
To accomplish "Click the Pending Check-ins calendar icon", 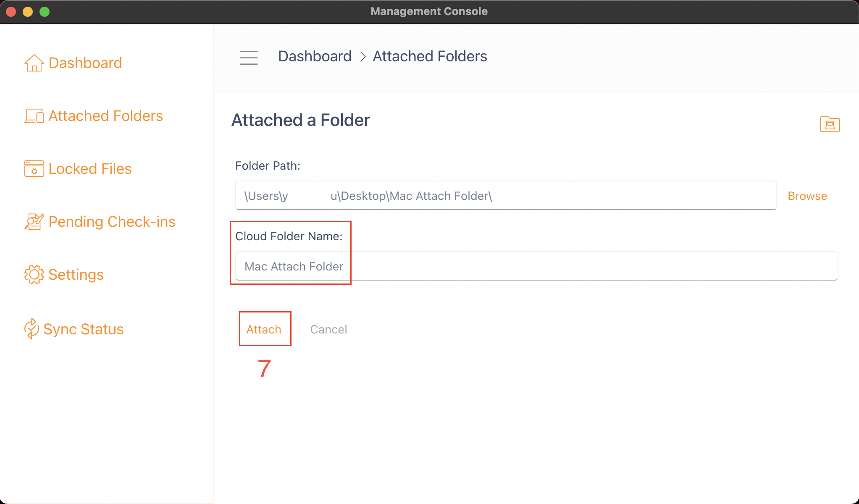I will point(33,221).
